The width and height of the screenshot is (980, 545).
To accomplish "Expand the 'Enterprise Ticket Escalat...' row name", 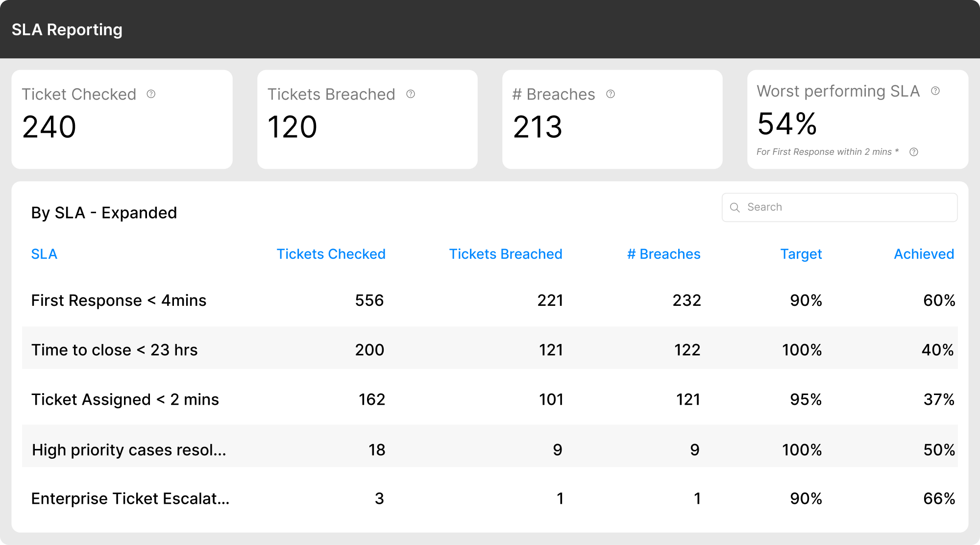I will (130, 498).
